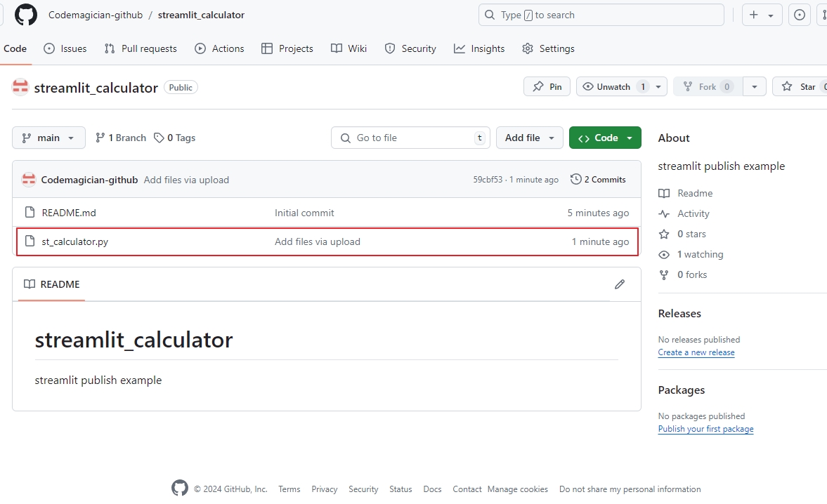Open the Issues tab
The height and width of the screenshot is (504, 827).
click(x=65, y=48)
